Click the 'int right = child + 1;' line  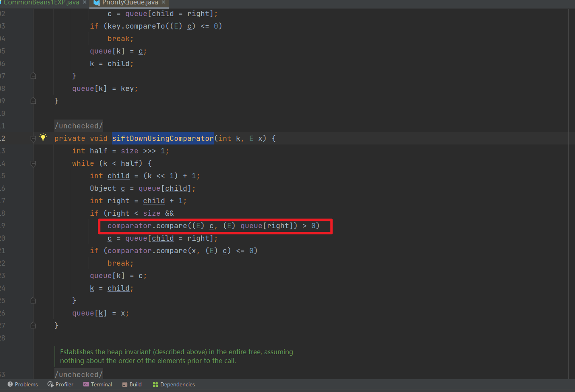[x=138, y=201]
